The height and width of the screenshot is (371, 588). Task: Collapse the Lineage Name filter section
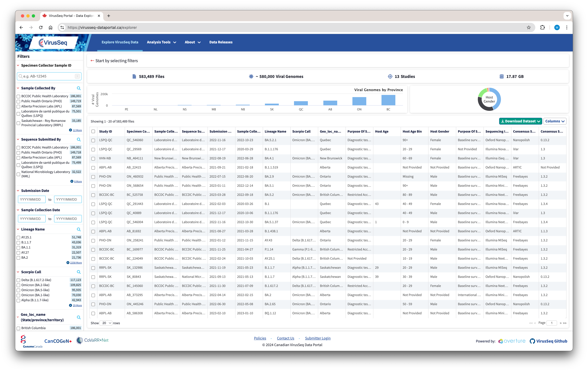(x=18, y=229)
